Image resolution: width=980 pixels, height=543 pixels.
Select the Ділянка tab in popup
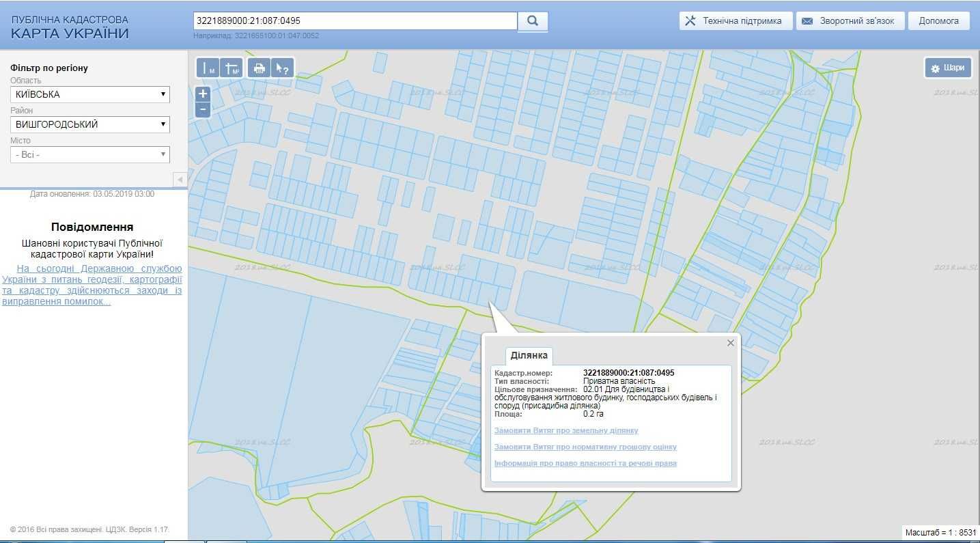(529, 356)
